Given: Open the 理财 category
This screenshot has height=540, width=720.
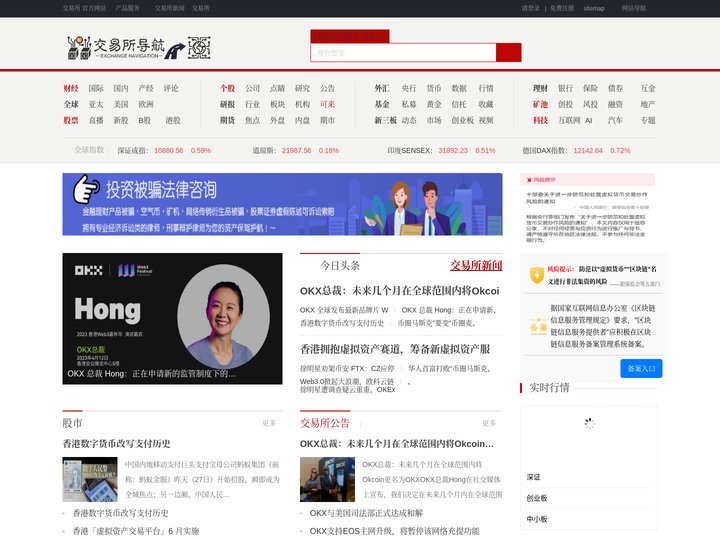Looking at the screenshot, I should click(x=540, y=88).
